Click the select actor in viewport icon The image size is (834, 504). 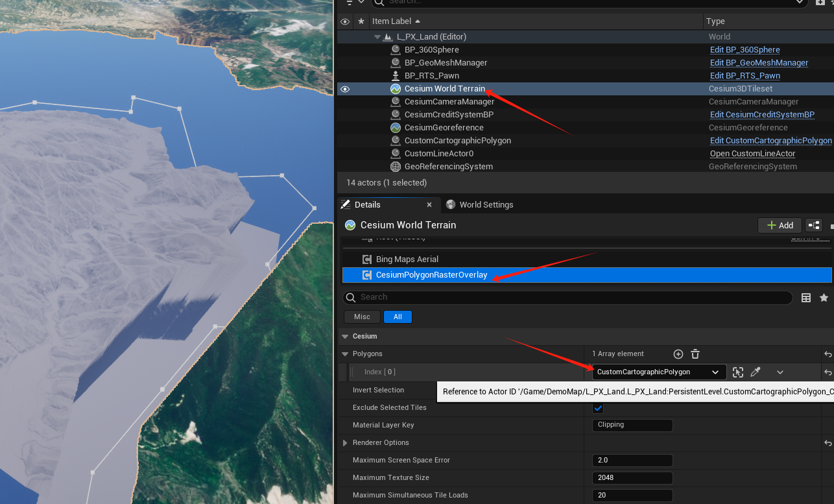738,372
